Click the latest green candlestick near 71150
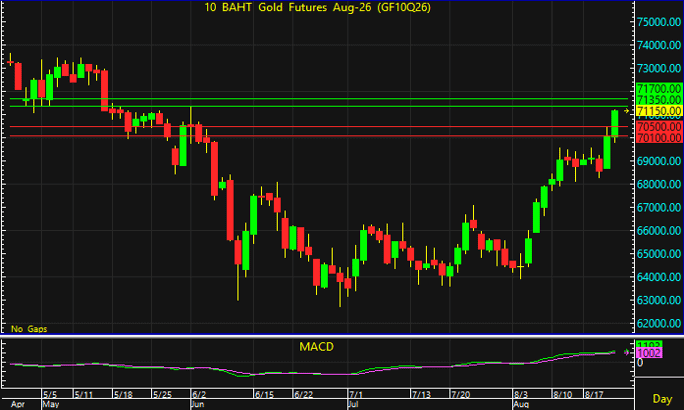 point(615,123)
